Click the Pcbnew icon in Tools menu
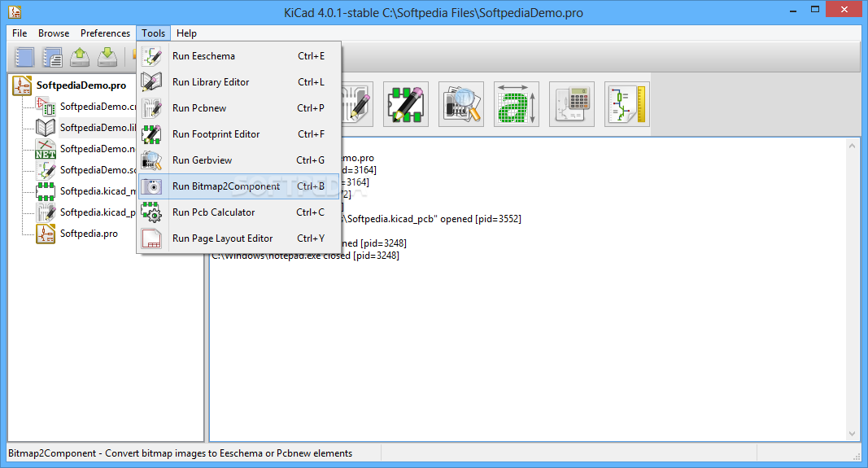The image size is (868, 468). click(151, 108)
